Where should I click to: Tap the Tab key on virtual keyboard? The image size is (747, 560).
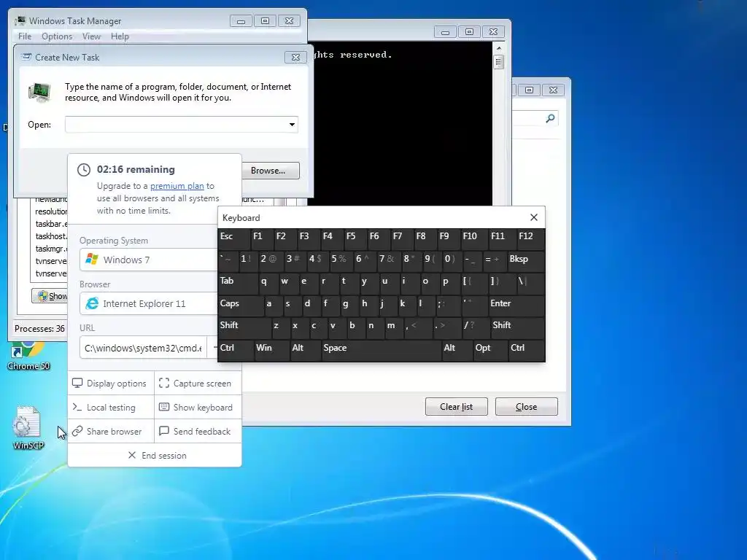click(x=237, y=284)
